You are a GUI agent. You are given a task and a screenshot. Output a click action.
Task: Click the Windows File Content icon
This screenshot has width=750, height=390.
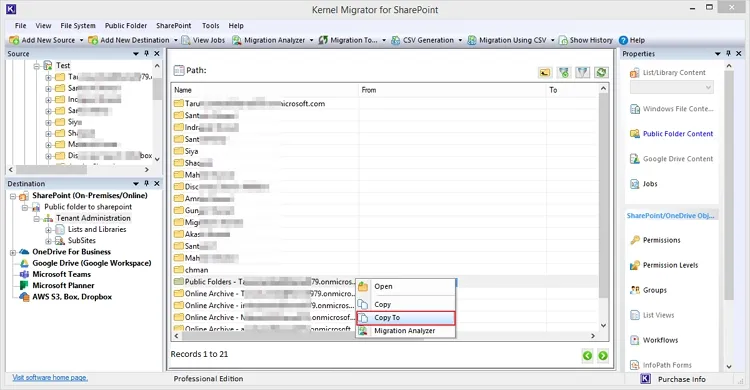(x=635, y=109)
